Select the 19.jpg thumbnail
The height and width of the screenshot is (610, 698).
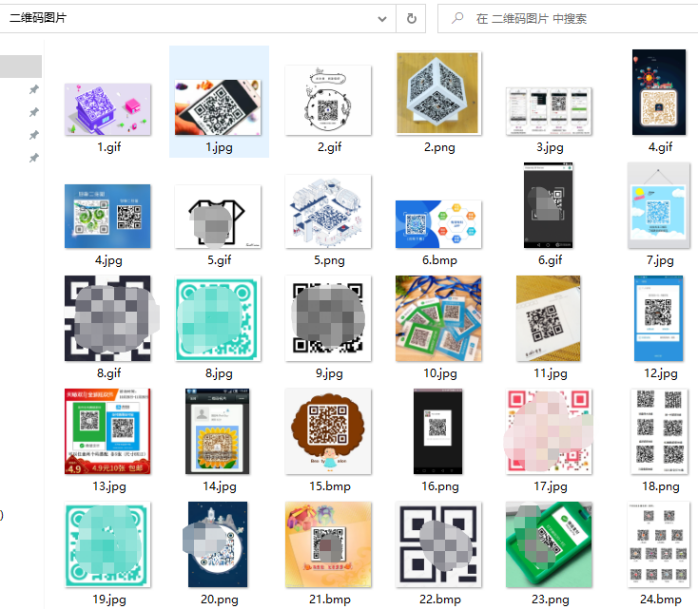[x=108, y=544]
